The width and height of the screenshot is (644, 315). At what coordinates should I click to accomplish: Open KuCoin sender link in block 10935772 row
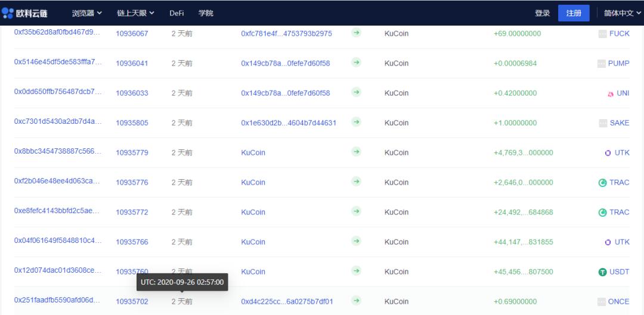pyautogui.click(x=253, y=212)
